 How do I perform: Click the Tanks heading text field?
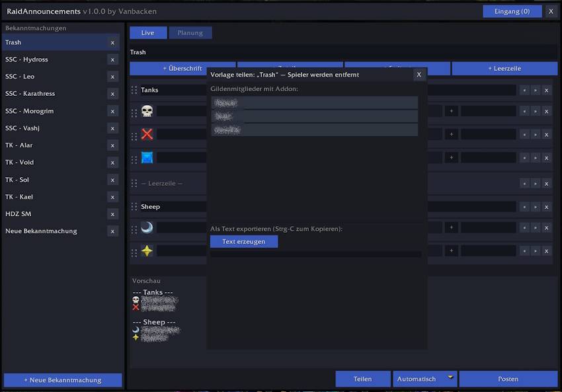click(173, 90)
